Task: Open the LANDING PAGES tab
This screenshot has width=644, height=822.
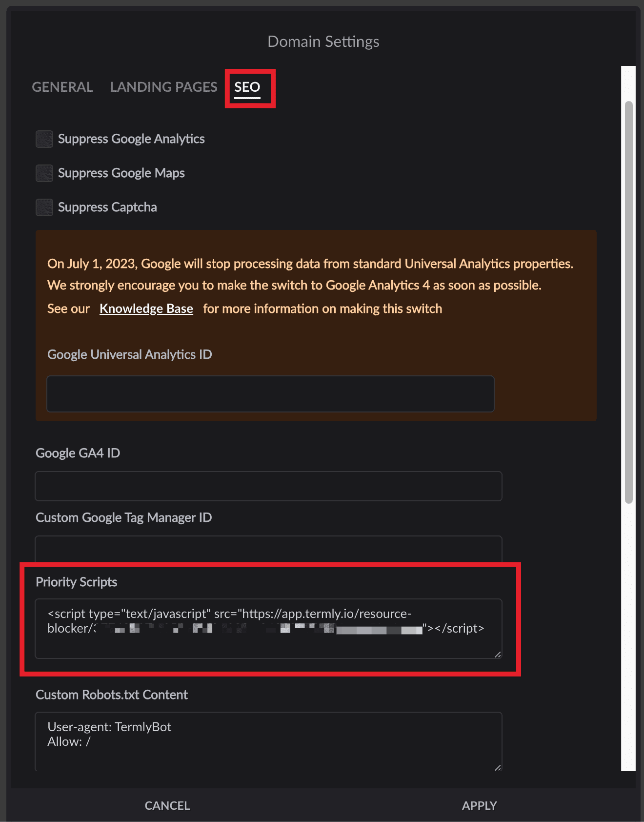Action: [x=163, y=87]
